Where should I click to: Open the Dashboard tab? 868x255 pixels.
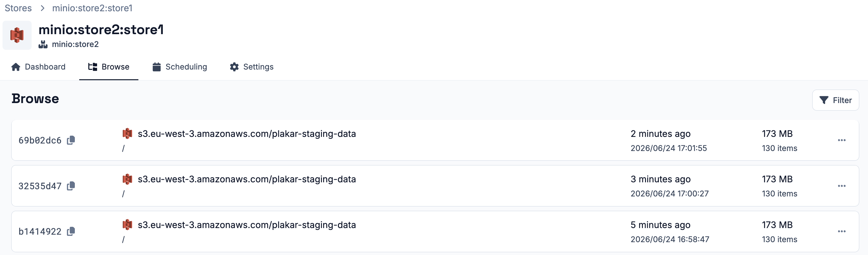click(38, 67)
